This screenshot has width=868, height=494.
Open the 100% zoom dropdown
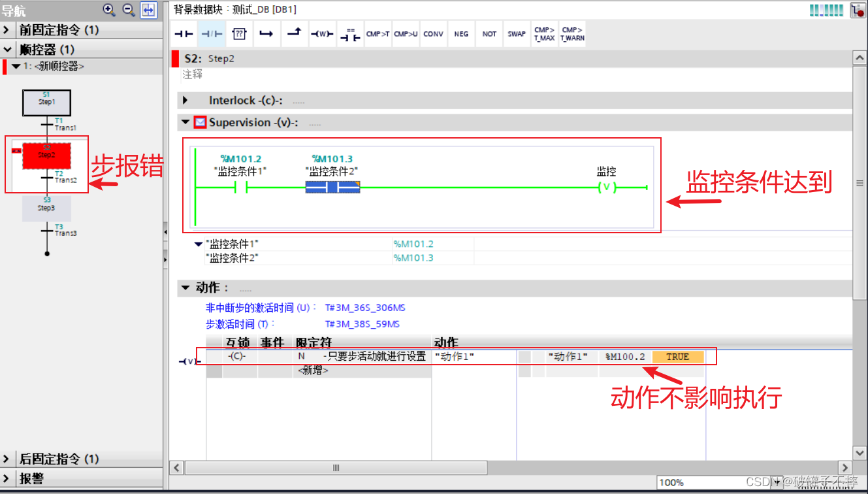point(778,482)
